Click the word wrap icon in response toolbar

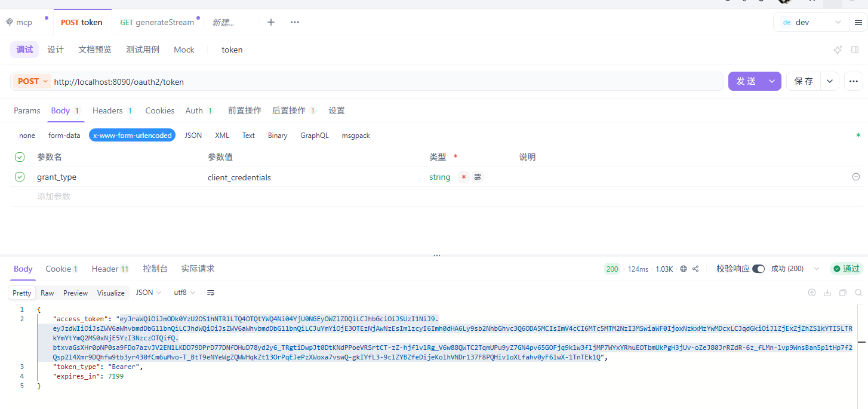click(x=211, y=293)
